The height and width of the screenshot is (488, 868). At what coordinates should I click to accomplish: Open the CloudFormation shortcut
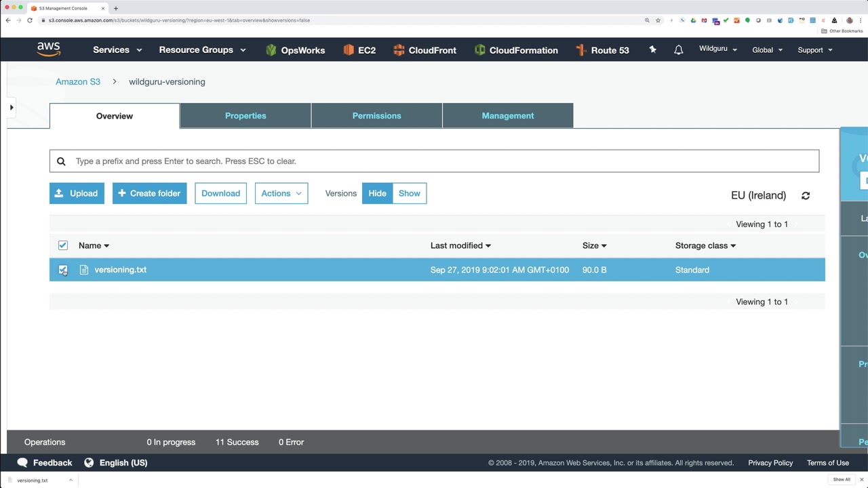tap(516, 50)
